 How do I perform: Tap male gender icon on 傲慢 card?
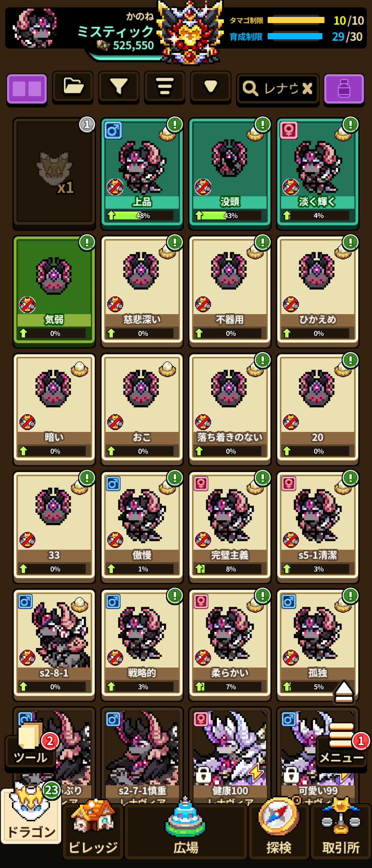point(113,484)
